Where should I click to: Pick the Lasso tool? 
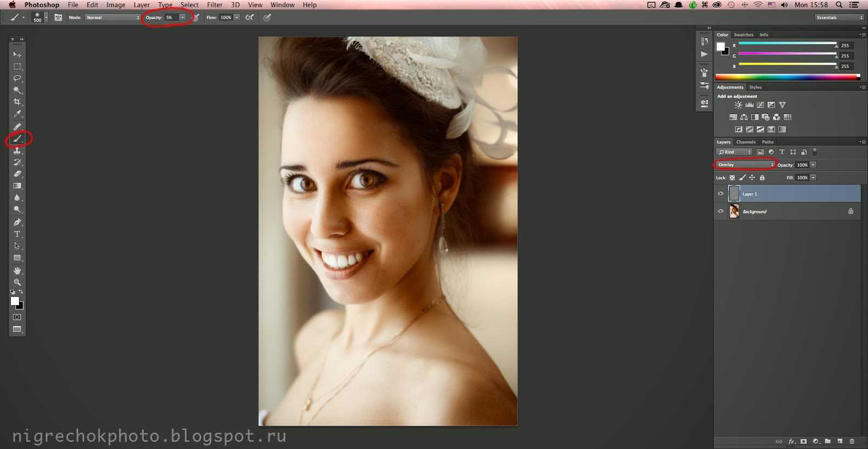coord(17,78)
